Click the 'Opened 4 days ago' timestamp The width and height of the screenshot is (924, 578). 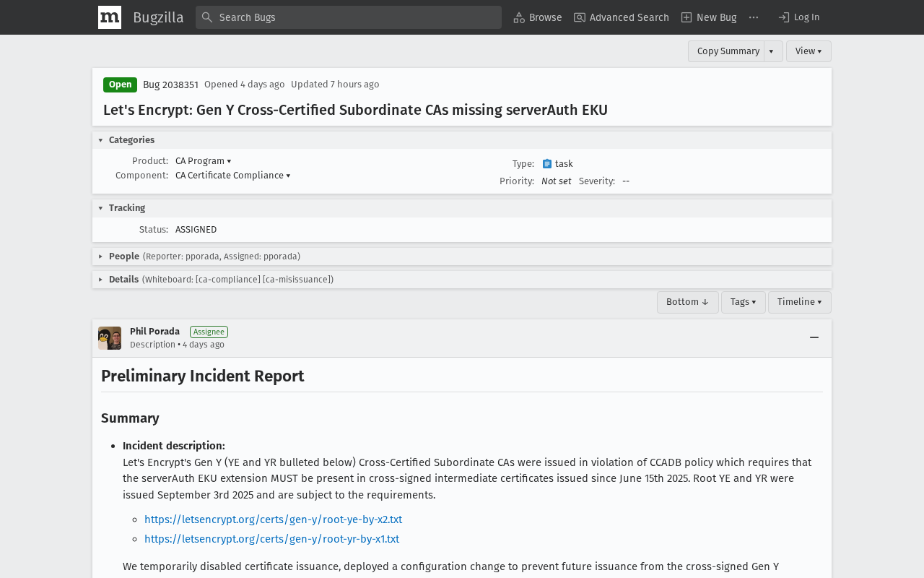point(245,85)
